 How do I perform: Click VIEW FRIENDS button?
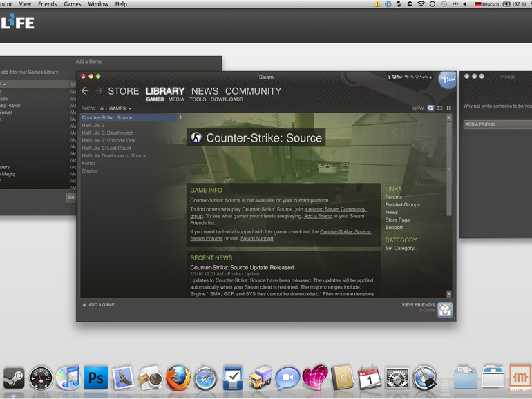[418, 304]
